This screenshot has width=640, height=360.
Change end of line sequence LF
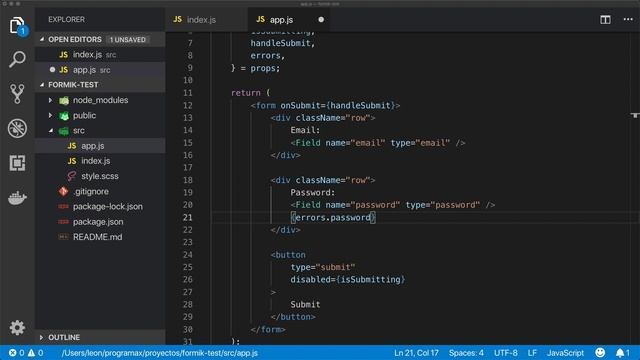[x=532, y=353]
